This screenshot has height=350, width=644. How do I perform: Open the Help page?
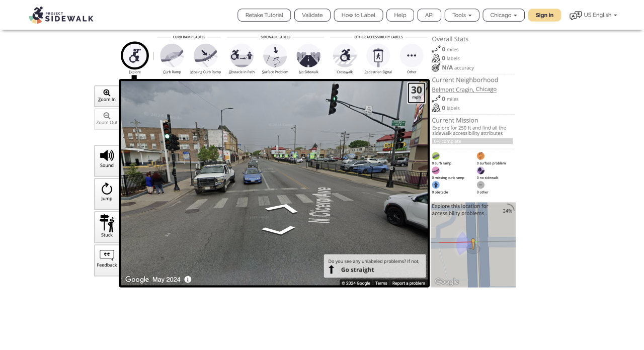(400, 15)
